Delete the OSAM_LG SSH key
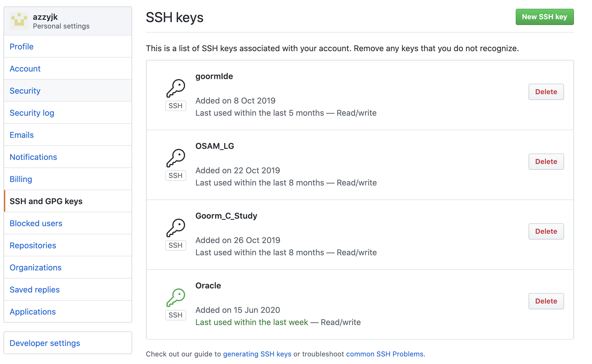The image size is (592, 364). coord(546,162)
